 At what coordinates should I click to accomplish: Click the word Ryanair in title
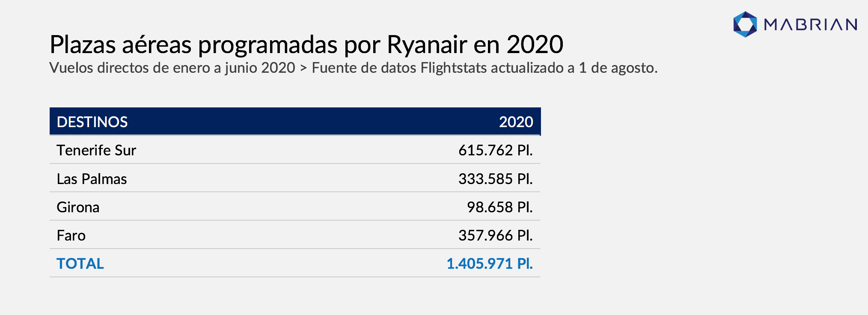pyautogui.click(x=427, y=45)
